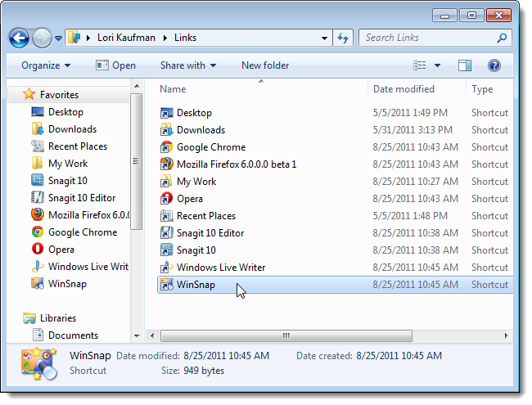Click Google Chrome shortcut icon in file list
Image resolution: width=532 pixels, height=405 pixels.
pos(166,147)
